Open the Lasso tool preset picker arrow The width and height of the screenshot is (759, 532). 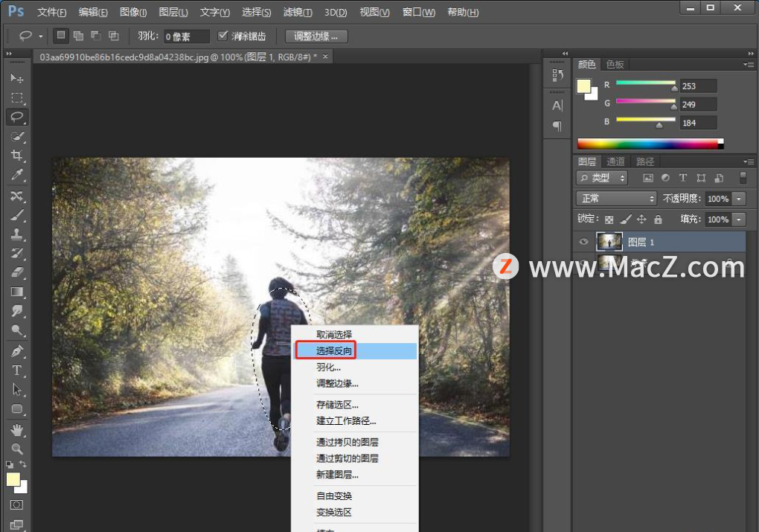41,36
